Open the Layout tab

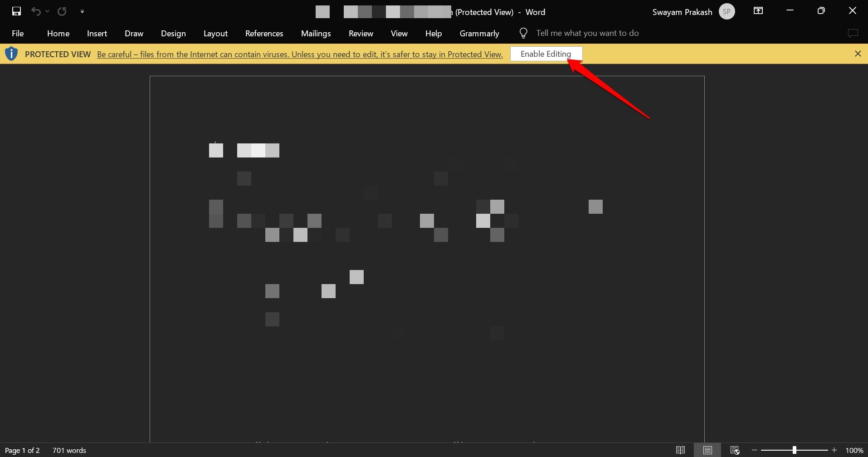(215, 33)
